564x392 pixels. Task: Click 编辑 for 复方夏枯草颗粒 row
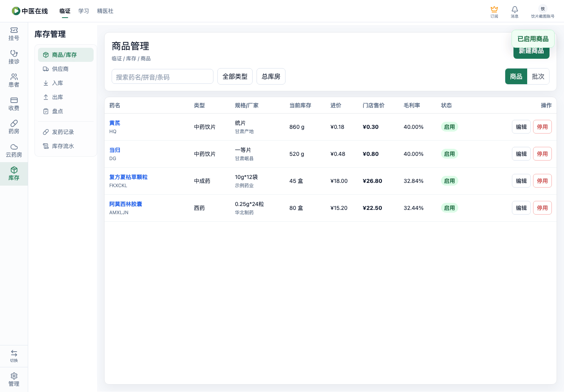[x=521, y=181]
